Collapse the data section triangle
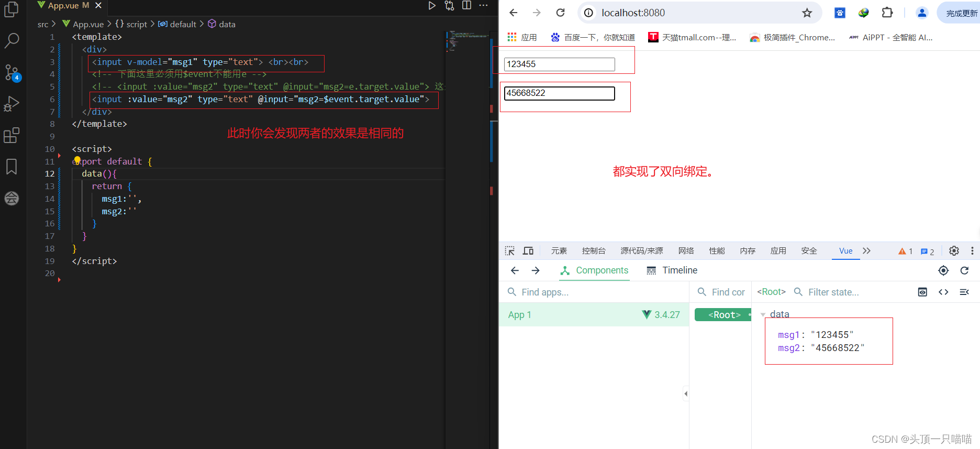The height and width of the screenshot is (449, 980). 763,314
